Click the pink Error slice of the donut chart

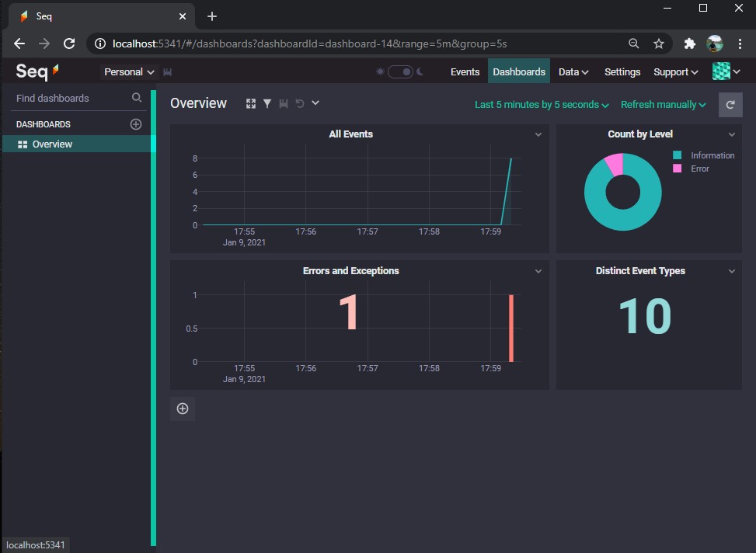click(x=615, y=164)
